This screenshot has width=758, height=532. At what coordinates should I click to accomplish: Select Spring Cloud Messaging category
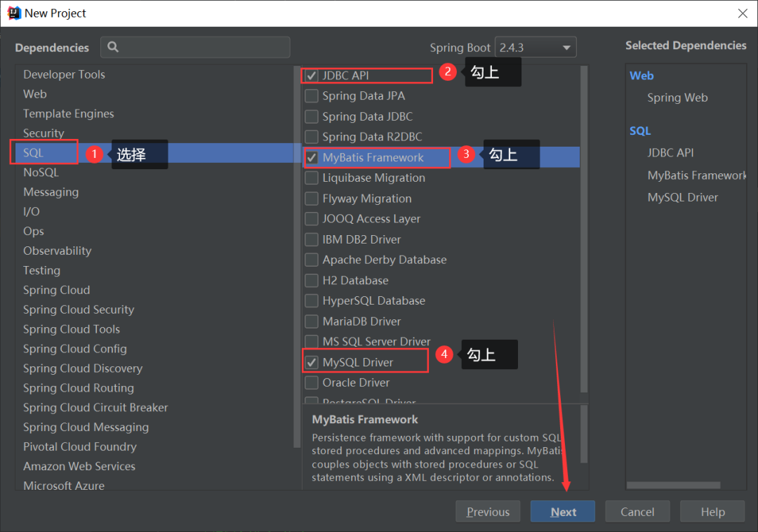(86, 427)
